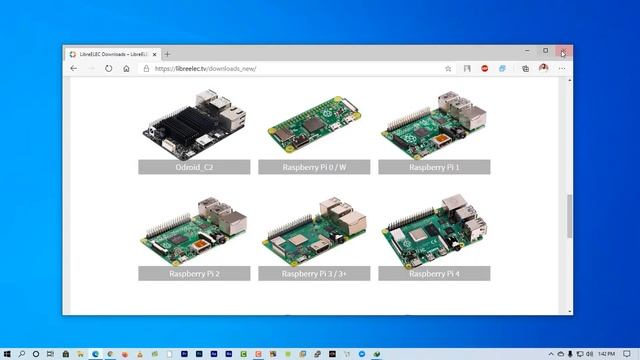Click the scrollbar up arrow

coord(569,80)
